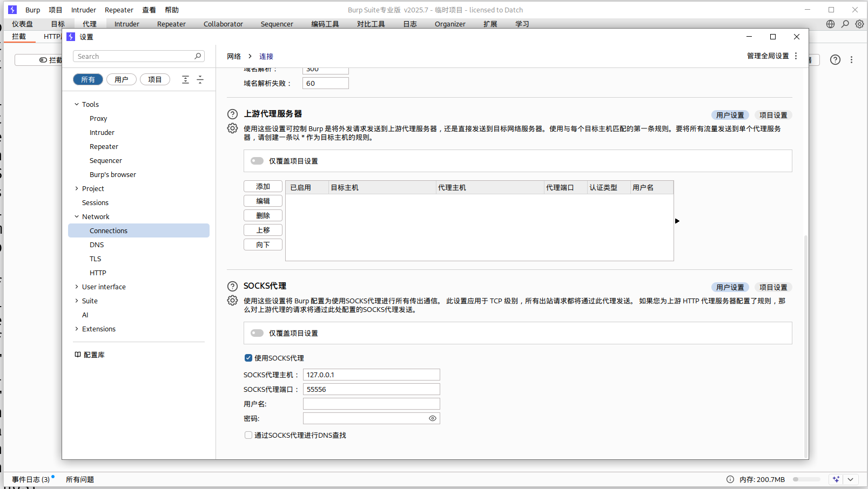Select 所有 filter pill
Image resolution: width=868 pixels, height=489 pixels.
(88, 79)
